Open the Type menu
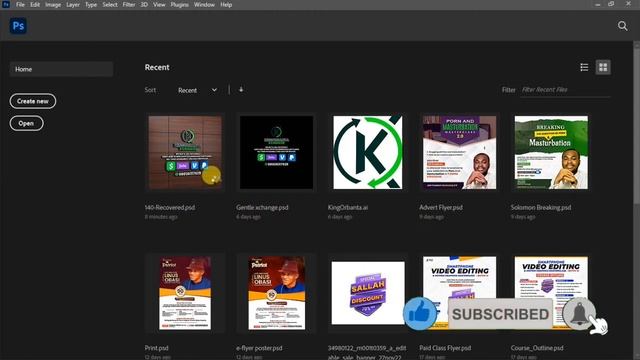 91,5
